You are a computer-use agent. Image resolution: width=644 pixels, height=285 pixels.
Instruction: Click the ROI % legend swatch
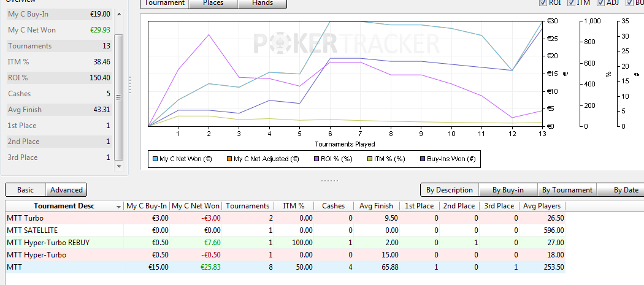point(316,159)
